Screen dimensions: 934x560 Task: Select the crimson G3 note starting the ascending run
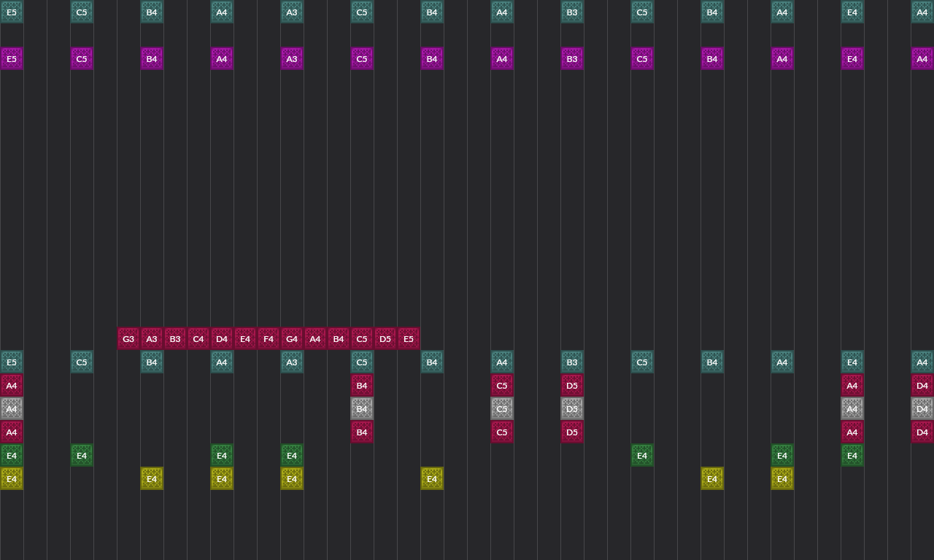click(128, 338)
